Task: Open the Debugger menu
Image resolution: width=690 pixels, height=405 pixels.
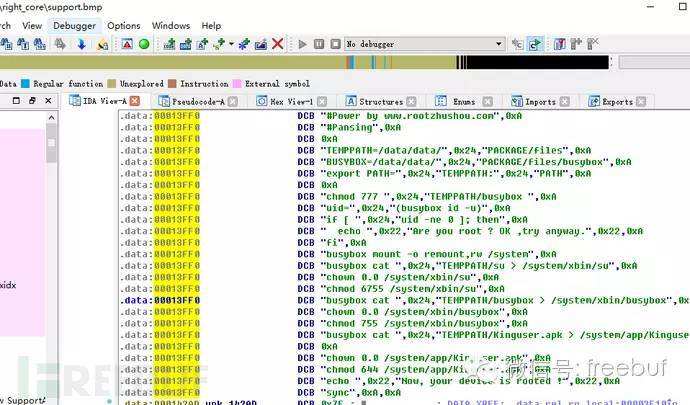Action: point(74,26)
